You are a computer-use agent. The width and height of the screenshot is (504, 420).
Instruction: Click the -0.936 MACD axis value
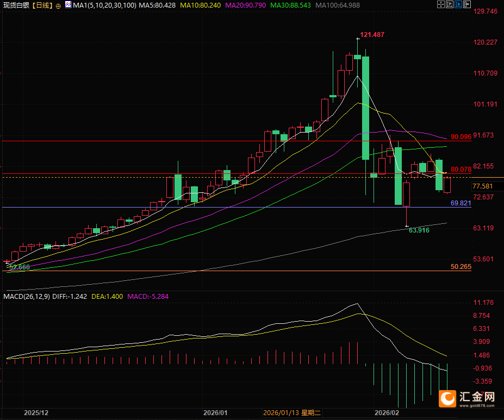483,368
